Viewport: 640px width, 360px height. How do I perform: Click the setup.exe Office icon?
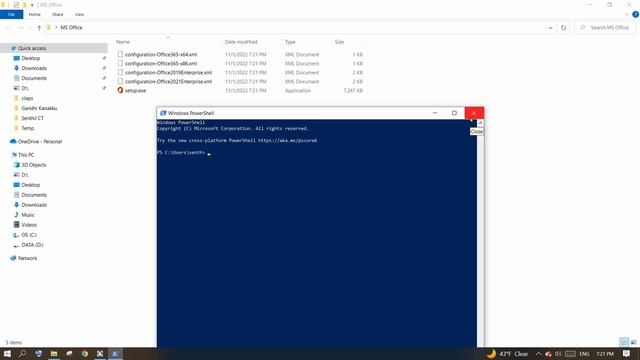coord(120,90)
